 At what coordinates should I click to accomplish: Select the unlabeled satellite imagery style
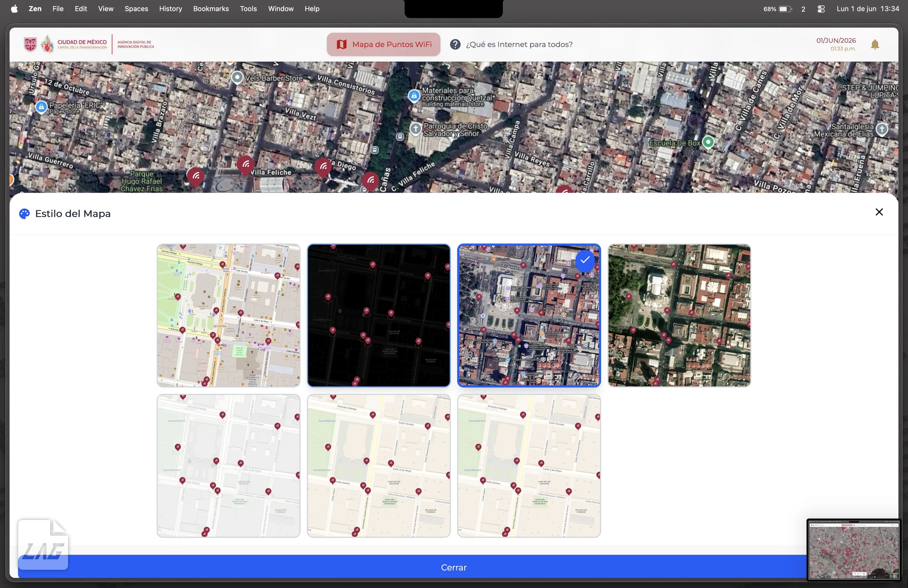(x=679, y=316)
